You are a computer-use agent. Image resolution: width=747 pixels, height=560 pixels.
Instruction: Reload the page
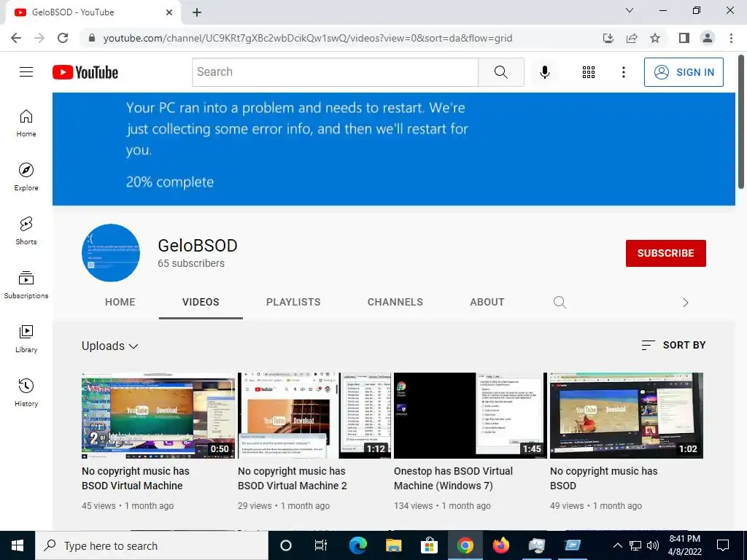point(63,38)
